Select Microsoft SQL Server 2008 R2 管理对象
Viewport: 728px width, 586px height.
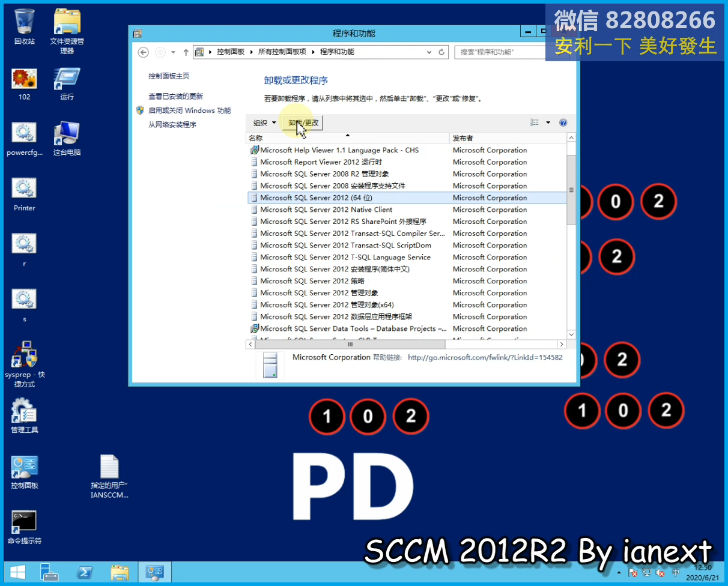coord(407,174)
